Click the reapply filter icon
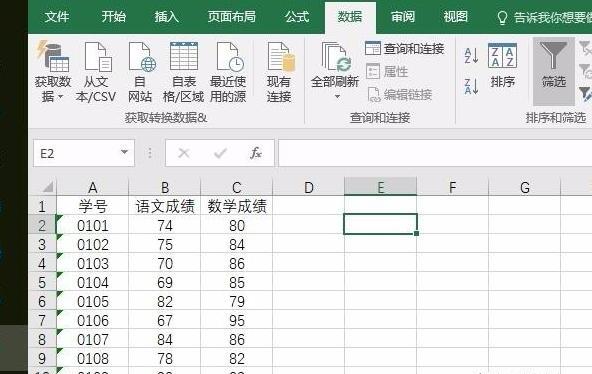Image resolution: width=592 pixels, height=374 pixels. 586,71
